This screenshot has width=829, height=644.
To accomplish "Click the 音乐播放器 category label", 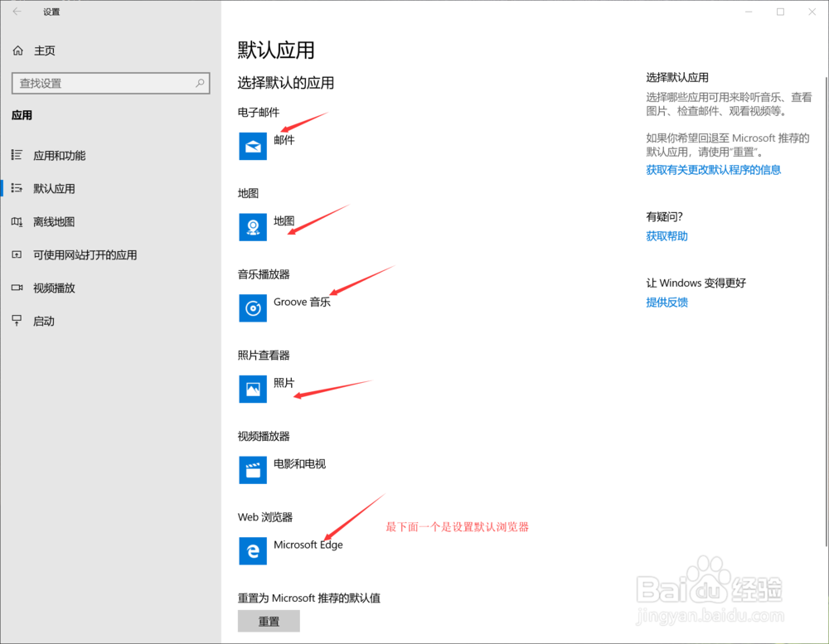I will 264,274.
